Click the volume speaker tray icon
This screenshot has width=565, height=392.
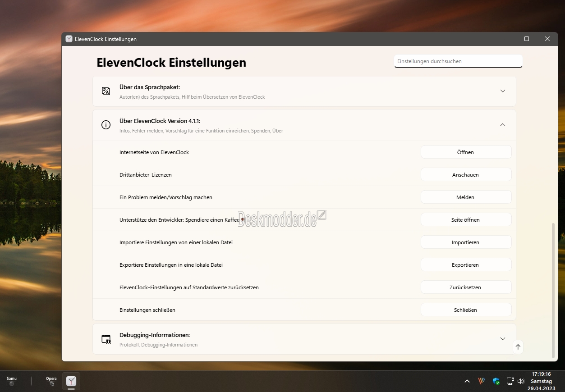point(521,381)
